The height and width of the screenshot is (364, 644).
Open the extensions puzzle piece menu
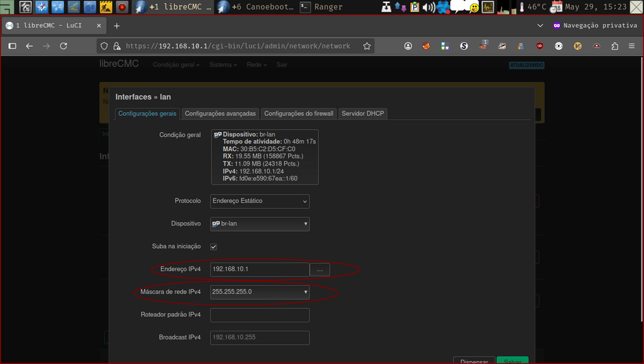coord(615,46)
